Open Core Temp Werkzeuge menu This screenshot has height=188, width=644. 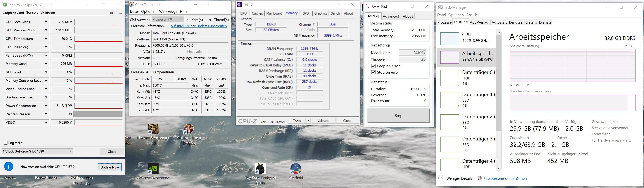[168, 12]
